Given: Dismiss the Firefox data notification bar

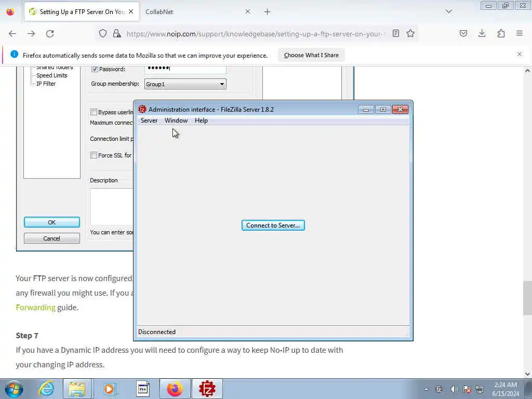Looking at the screenshot, I should pos(520,54).
